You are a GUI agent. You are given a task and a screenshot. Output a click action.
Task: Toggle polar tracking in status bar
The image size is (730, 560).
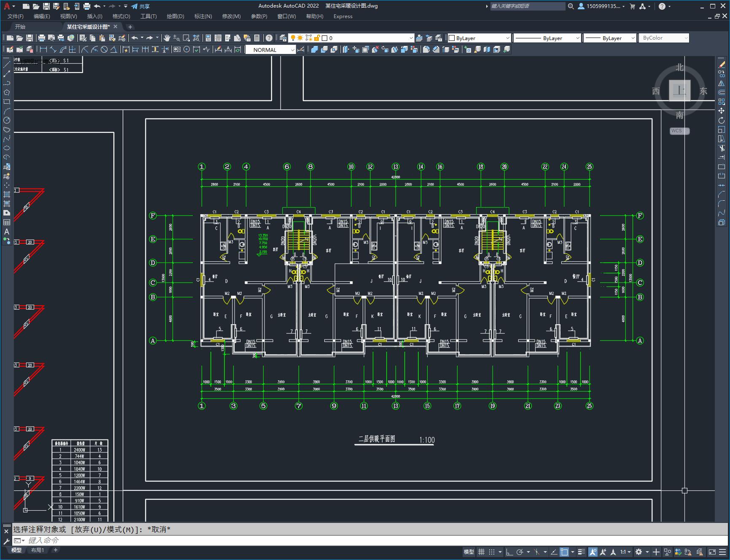click(x=520, y=552)
